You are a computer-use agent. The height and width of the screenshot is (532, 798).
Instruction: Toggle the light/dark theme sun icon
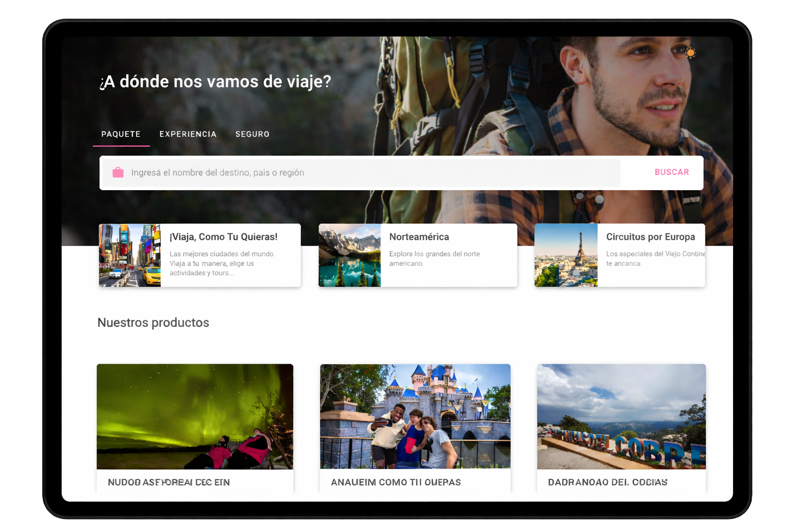[x=691, y=54]
